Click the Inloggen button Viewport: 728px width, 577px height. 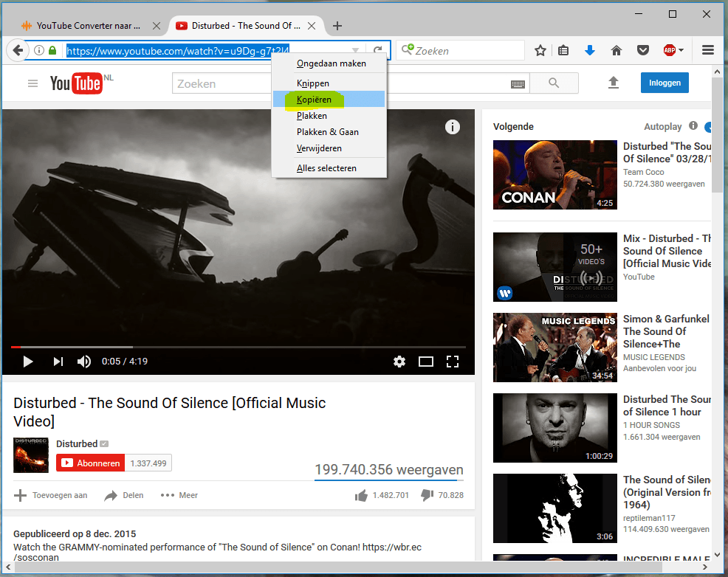(x=665, y=83)
